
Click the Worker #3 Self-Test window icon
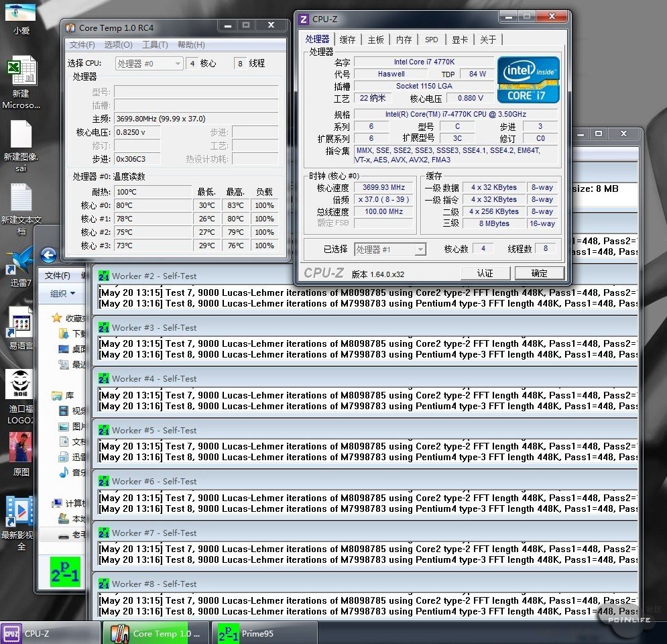[104, 327]
